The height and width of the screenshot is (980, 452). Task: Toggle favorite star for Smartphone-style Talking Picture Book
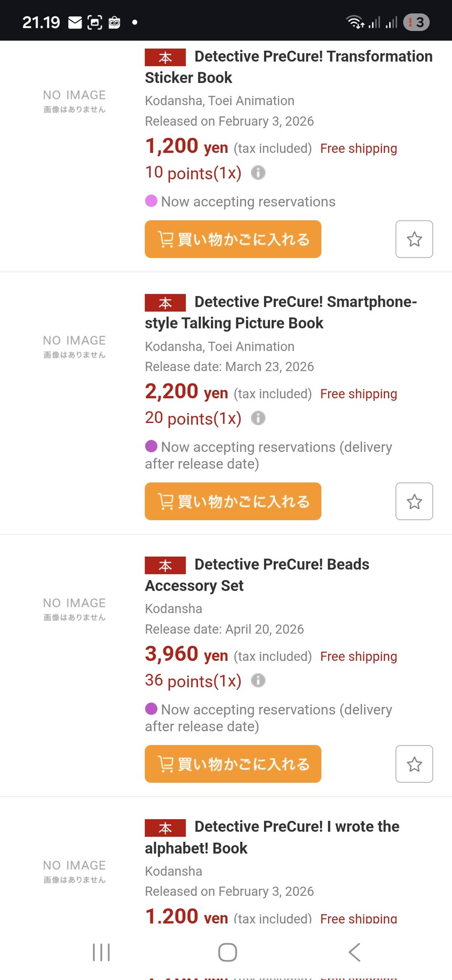(x=414, y=501)
